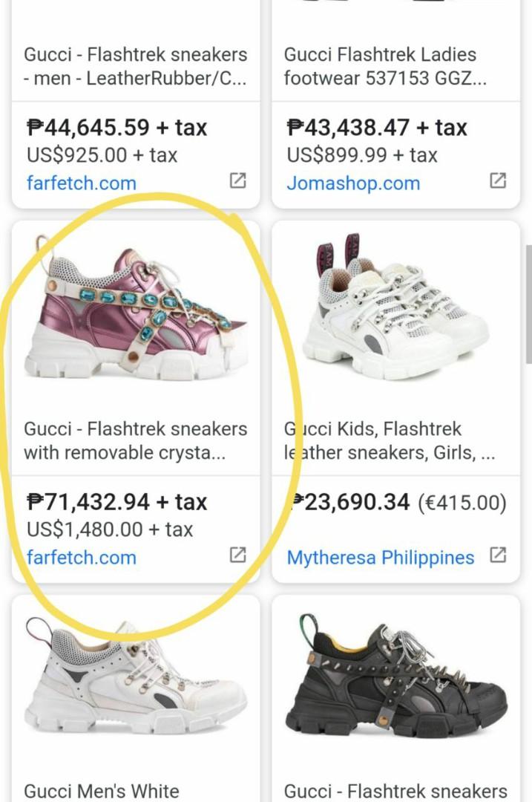
Task: Open farfetch.com link under US$925.00 price
Action: (82, 183)
